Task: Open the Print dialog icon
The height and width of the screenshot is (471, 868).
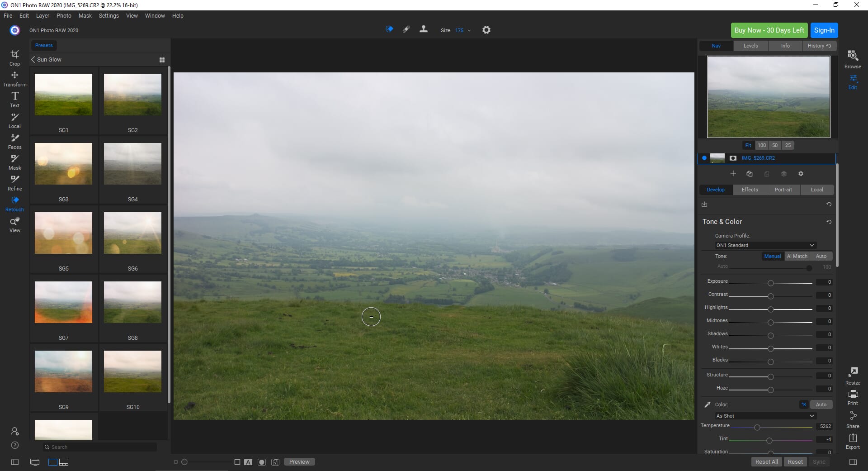Action: tap(853, 397)
